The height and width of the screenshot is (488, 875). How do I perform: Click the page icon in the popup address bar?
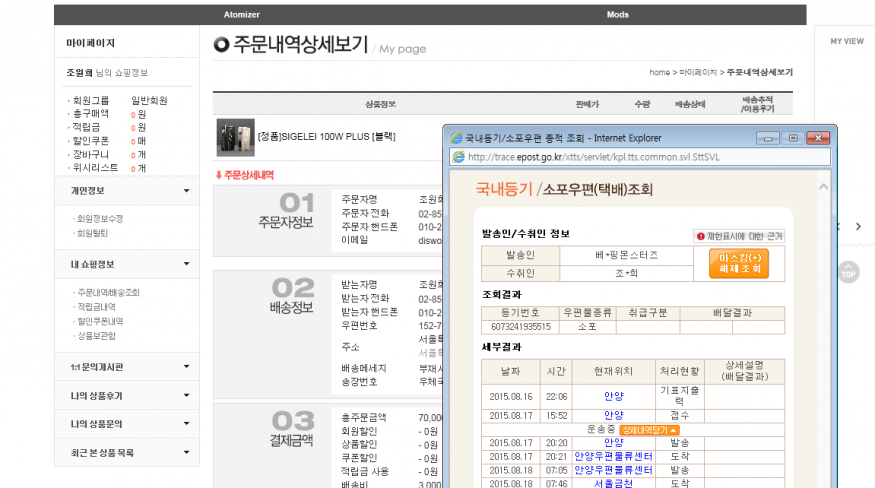click(x=457, y=157)
